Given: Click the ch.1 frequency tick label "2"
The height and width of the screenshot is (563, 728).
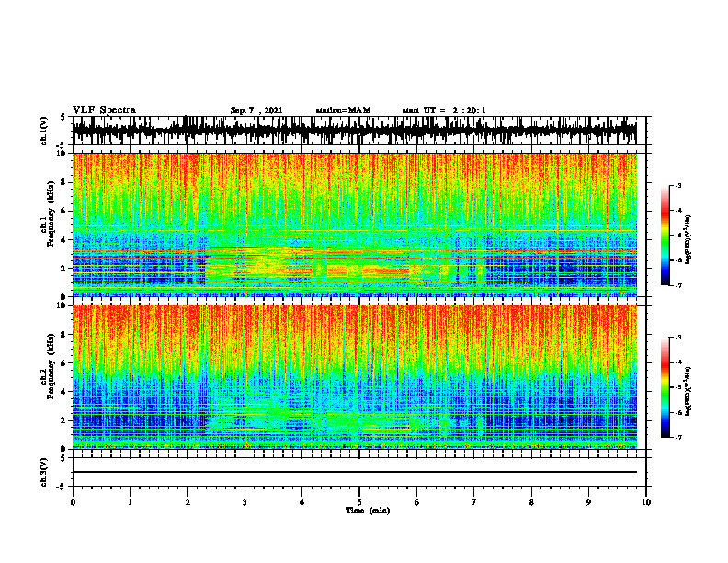Looking at the screenshot, I should click(x=63, y=268).
